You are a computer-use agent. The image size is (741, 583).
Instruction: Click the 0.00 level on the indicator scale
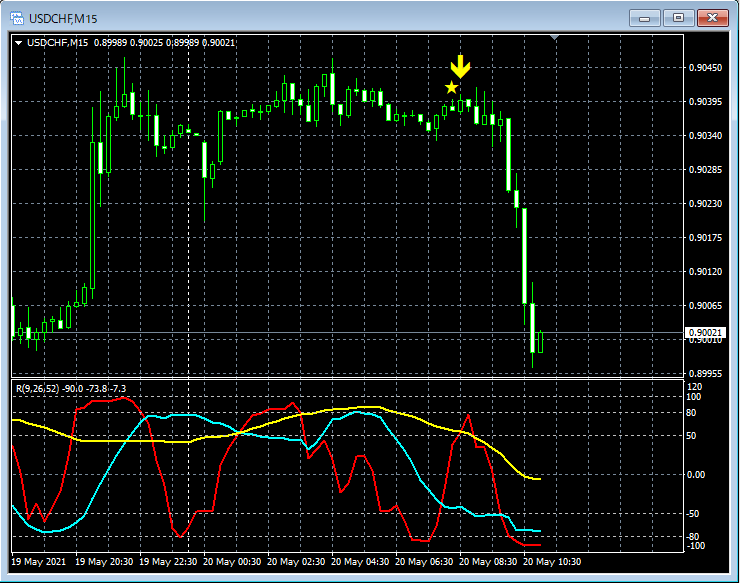(696, 475)
